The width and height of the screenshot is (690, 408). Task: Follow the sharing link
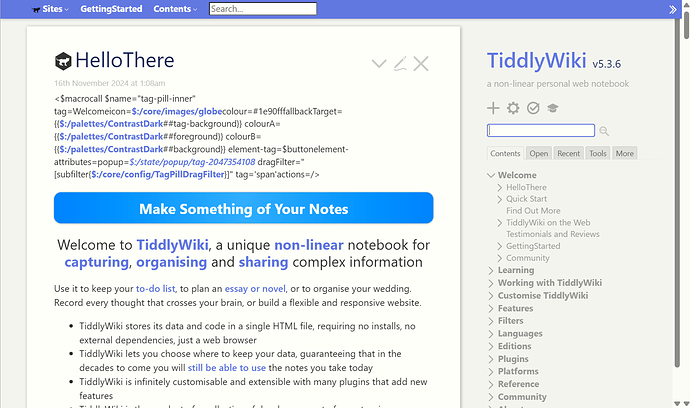point(263,262)
